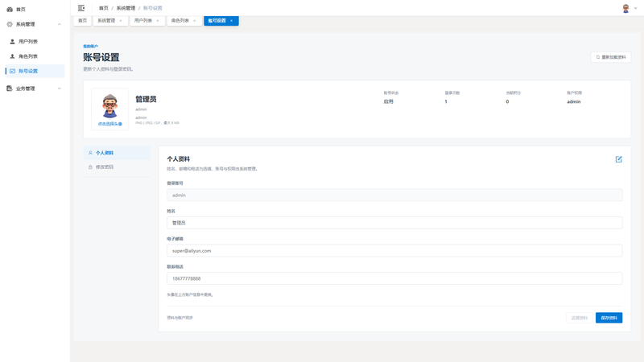Click the bold admin value in stats row
The height and width of the screenshot is (362, 644).
point(574,101)
